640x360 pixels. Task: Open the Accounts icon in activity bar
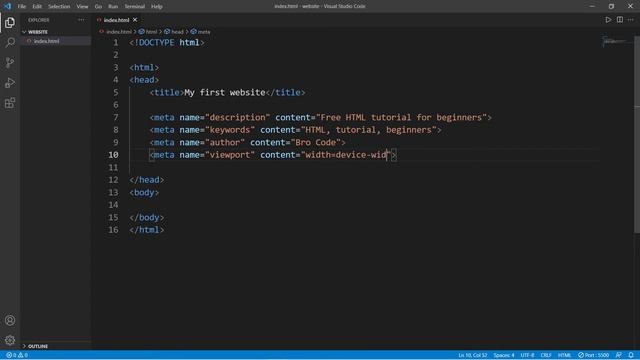pyautogui.click(x=10, y=320)
